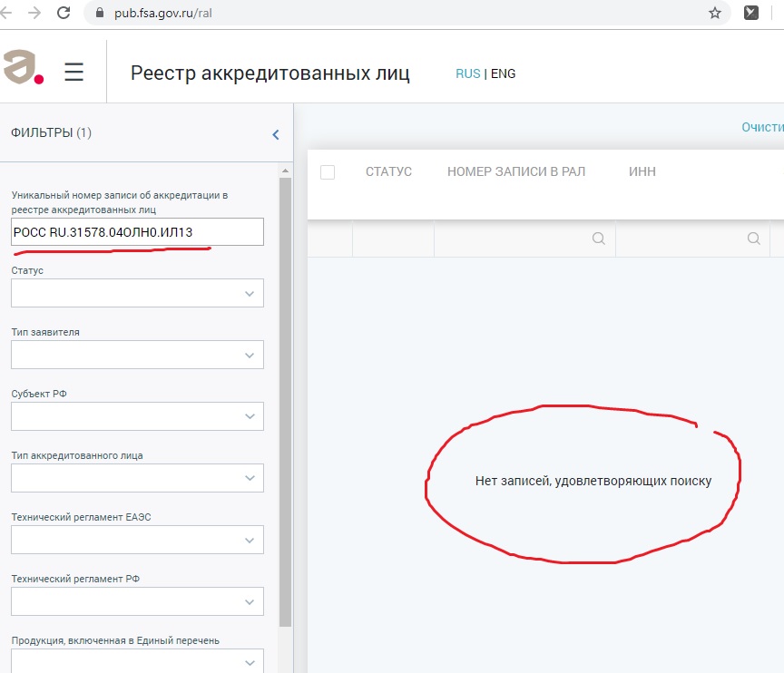784x673 pixels.
Task: Click the browser forward arrow
Action: point(34,13)
